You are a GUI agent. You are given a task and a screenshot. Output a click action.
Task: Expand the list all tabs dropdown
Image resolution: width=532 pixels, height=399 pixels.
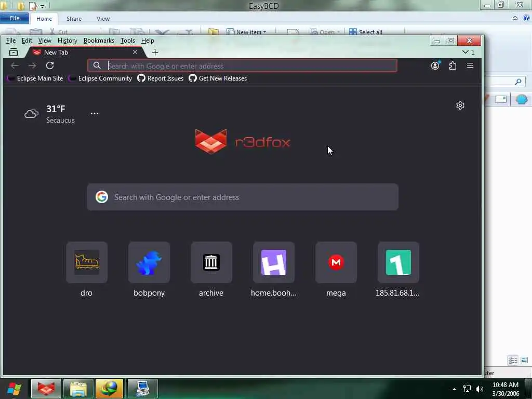[468, 52]
